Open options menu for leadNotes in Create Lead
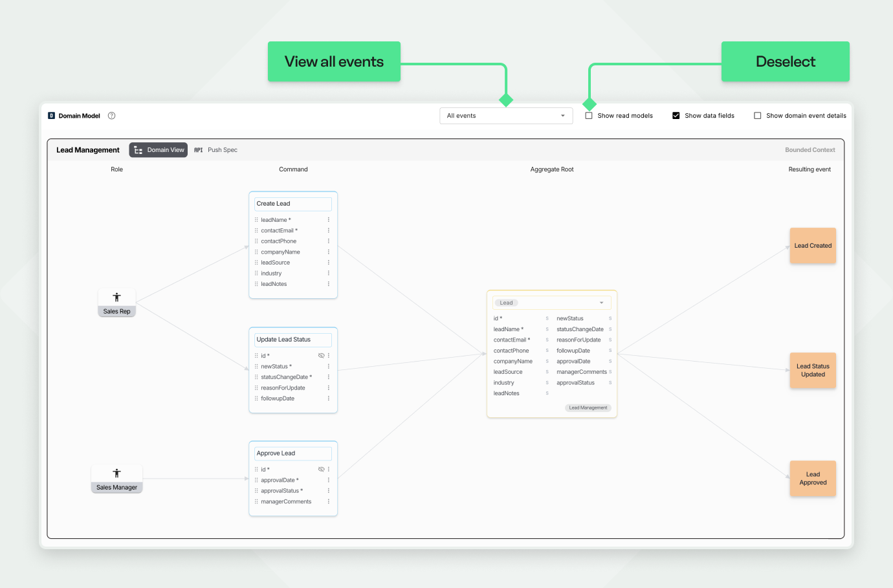This screenshot has width=893, height=588. click(x=329, y=284)
